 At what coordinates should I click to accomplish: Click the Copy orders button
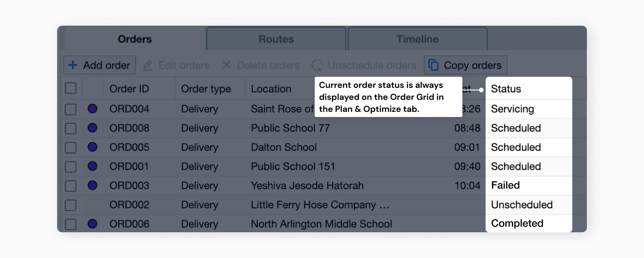465,65
